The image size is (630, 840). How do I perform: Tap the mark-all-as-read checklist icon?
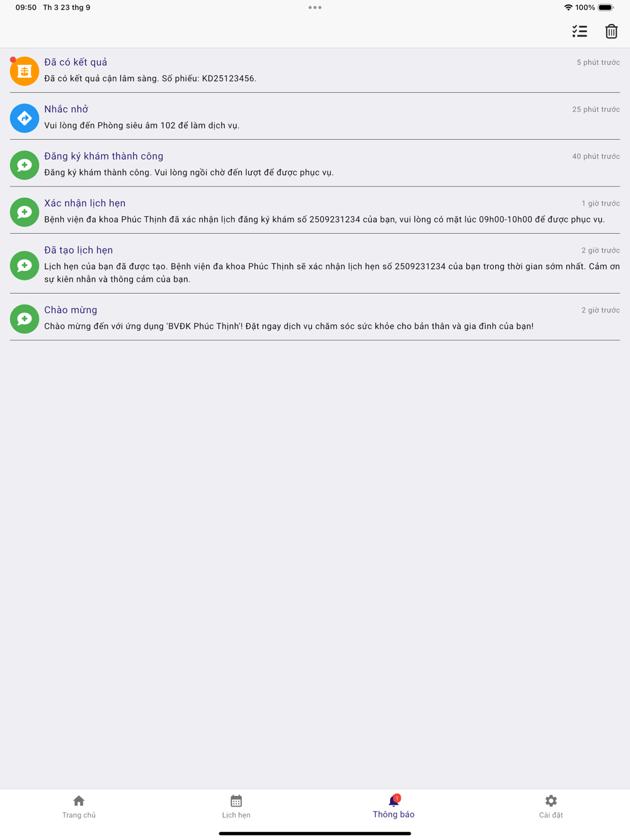pos(580,31)
